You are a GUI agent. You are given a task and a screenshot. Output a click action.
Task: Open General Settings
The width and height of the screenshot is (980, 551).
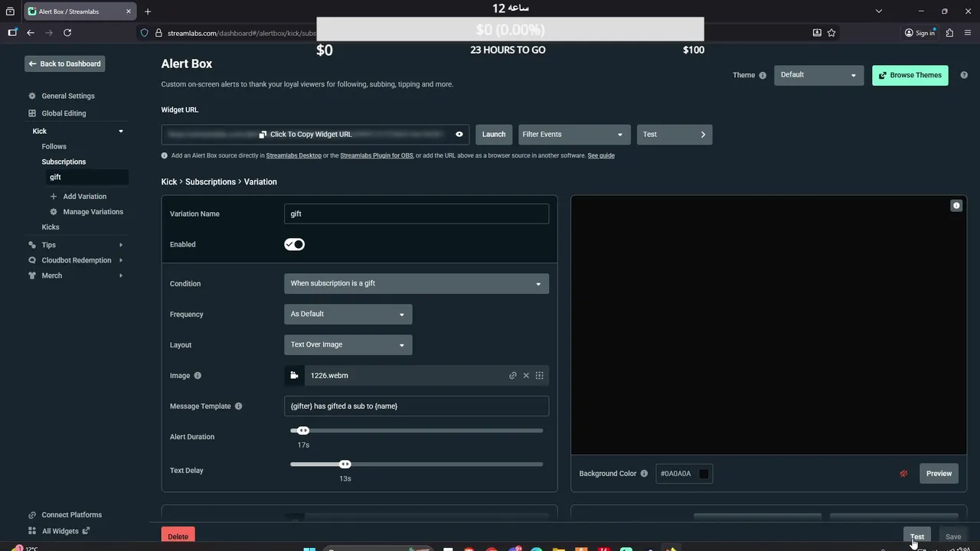click(x=68, y=96)
